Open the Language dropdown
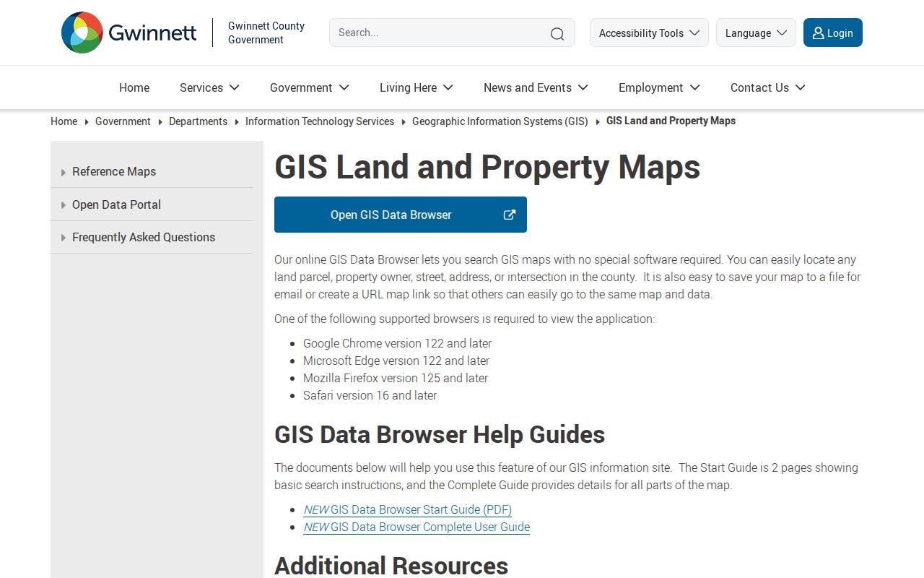Image resolution: width=924 pixels, height=578 pixels. tap(756, 33)
